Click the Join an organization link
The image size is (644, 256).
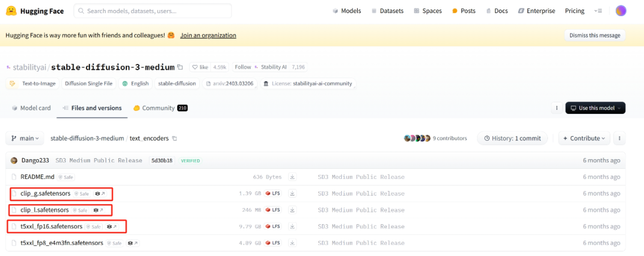[208, 35]
